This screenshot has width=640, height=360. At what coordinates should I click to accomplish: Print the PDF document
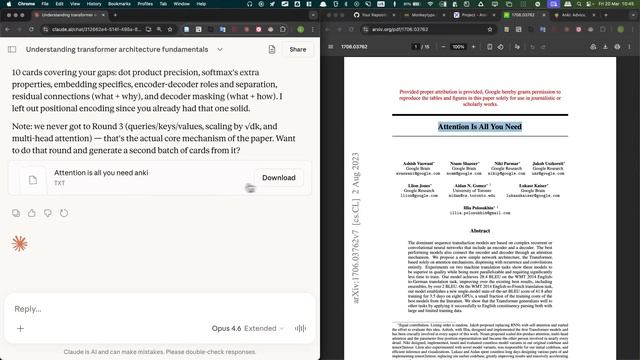[x=617, y=47]
